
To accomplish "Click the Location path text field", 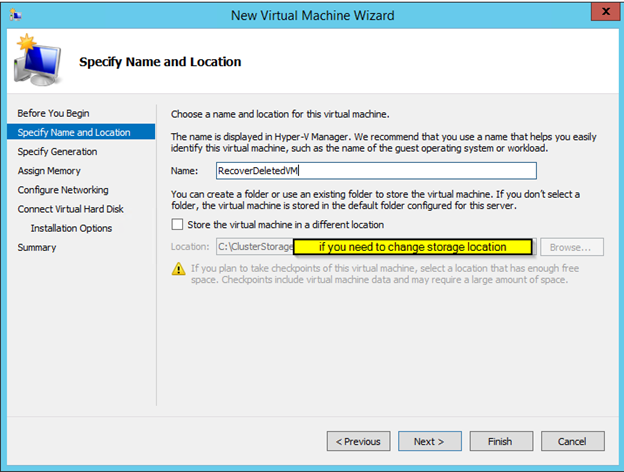I will pyautogui.click(x=254, y=246).
